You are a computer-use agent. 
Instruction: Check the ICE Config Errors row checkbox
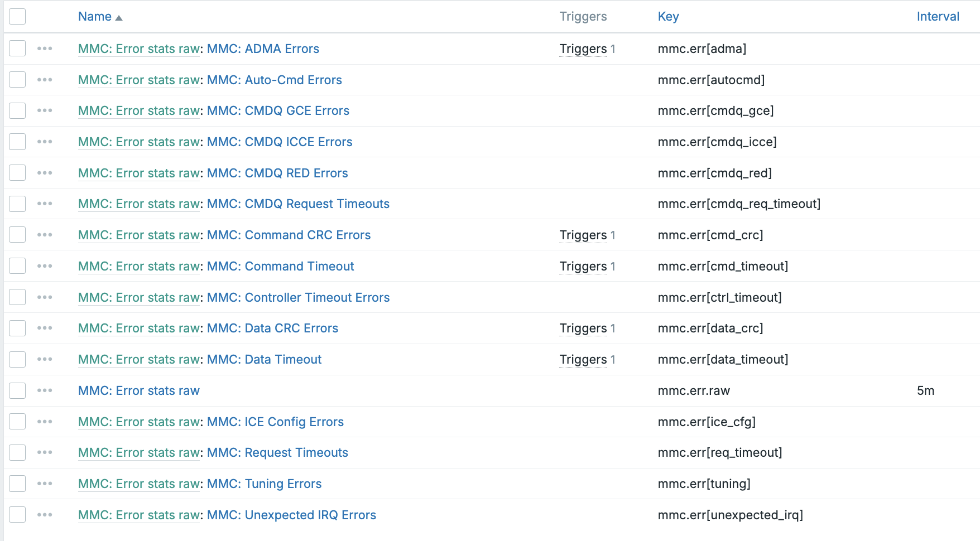point(17,422)
